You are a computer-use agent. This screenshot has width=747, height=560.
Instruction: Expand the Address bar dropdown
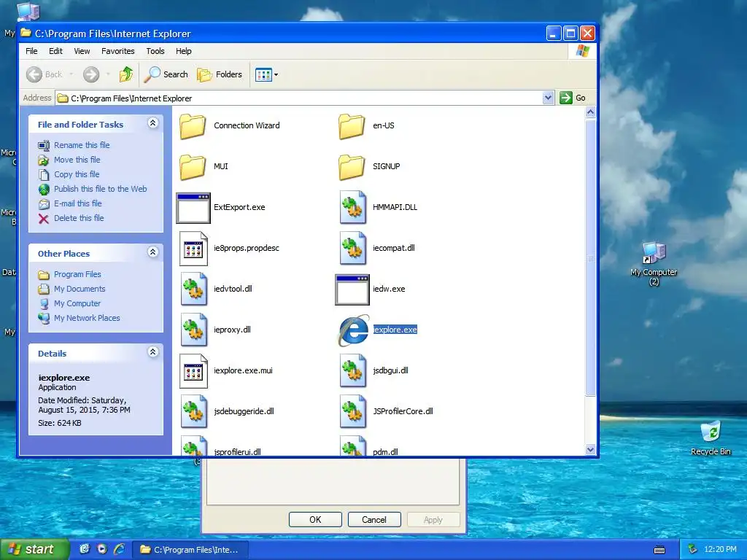(549, 98)
